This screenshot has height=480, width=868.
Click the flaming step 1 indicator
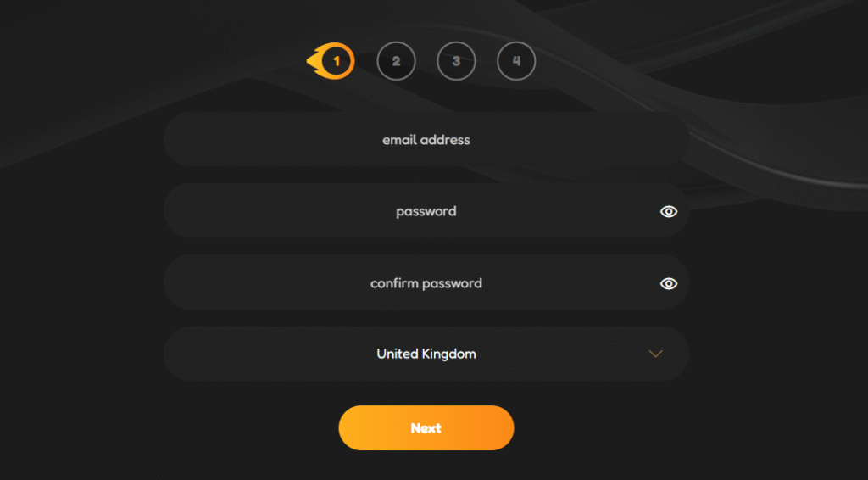click(x=336, y=61)
